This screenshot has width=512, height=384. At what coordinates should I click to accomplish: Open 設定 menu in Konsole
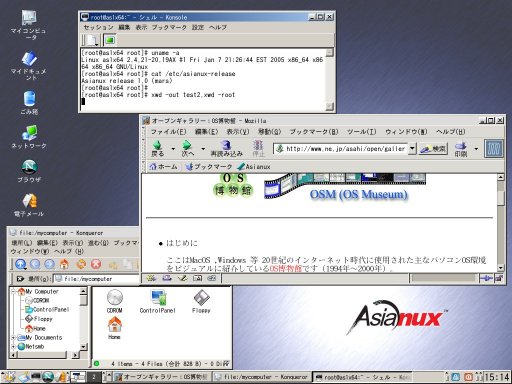[198, 27]
